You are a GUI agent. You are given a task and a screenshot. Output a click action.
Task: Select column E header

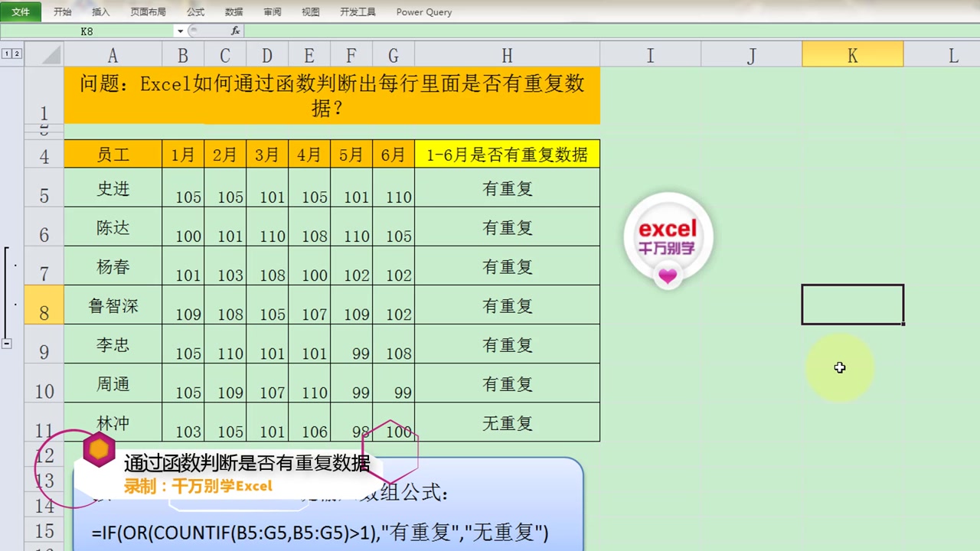[x=309, y=55]
